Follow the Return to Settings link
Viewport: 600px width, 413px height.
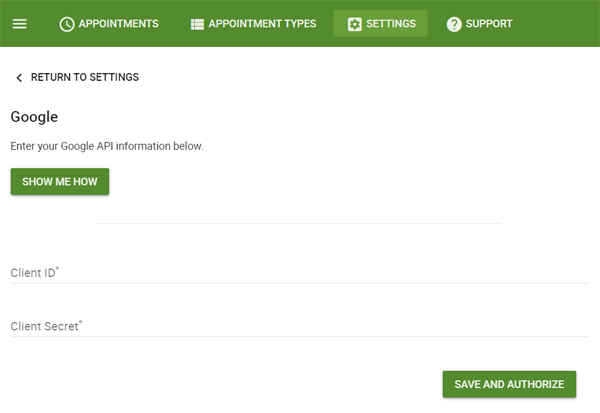point(85,77)
